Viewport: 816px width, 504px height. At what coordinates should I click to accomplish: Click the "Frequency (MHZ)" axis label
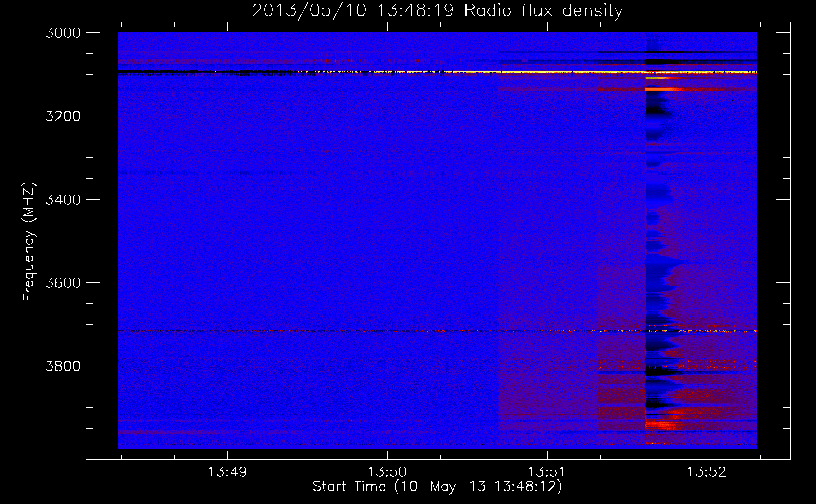pos(29,241)
